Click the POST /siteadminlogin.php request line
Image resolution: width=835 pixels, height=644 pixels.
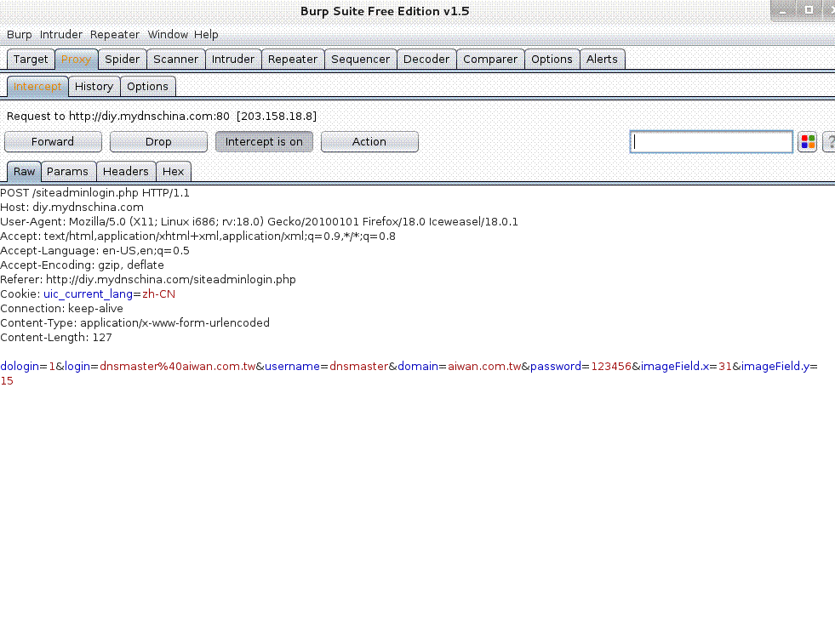tap(94, 192)
